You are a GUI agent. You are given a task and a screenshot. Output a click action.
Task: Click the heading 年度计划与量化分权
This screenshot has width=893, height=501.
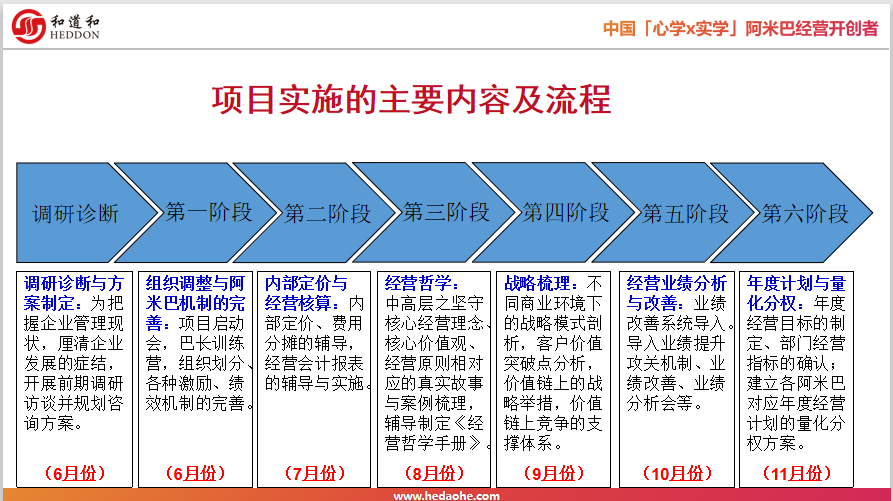pyautogui.click(x=796, y=293)
